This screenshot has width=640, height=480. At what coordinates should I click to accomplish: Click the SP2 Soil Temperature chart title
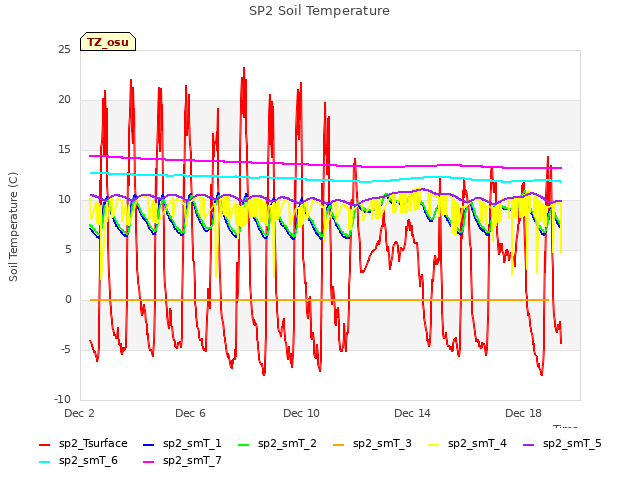point(319,11)
